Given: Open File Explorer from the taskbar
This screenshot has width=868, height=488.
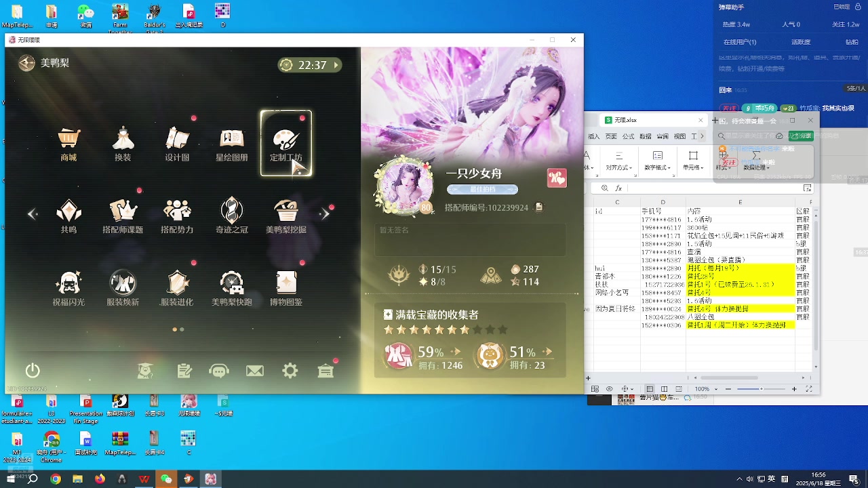Looking at the screenshot, I should tap(78, 479).
